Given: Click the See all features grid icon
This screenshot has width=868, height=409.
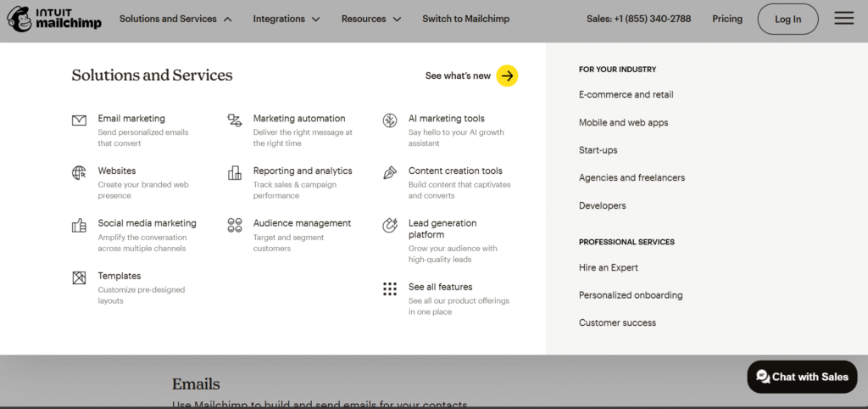Looking at the screenshot, I should pos(390,289).
